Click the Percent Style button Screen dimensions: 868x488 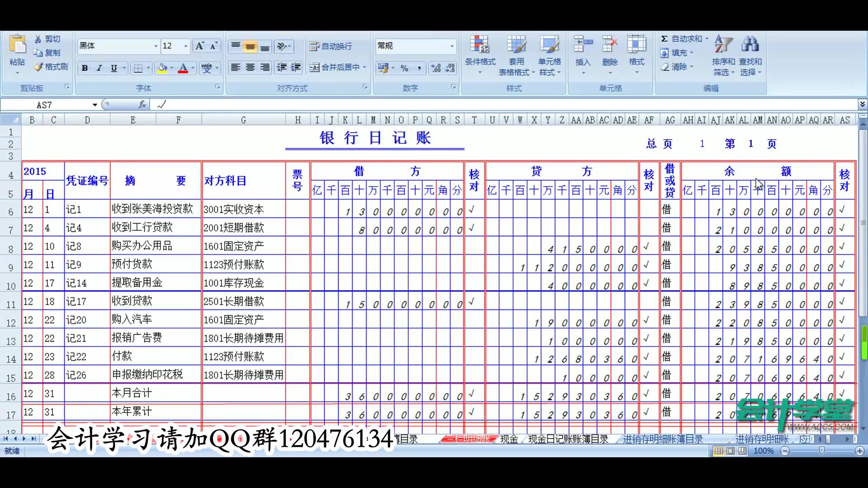pos(405,68)
